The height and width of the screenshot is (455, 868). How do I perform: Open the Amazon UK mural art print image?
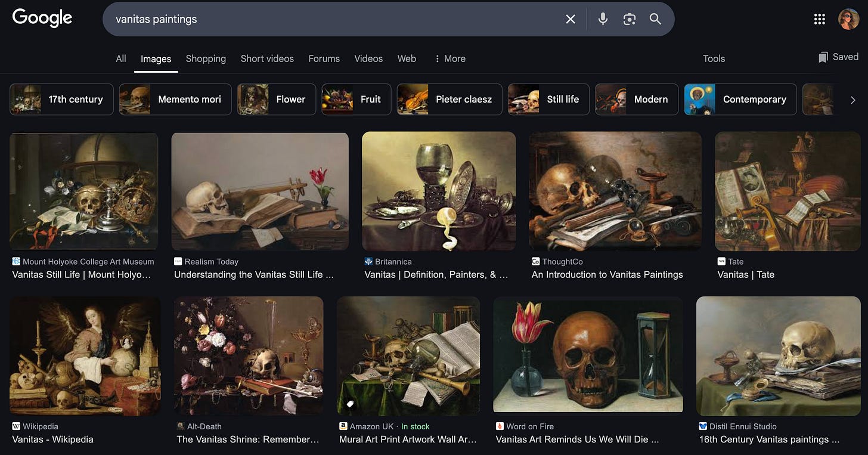408,355
